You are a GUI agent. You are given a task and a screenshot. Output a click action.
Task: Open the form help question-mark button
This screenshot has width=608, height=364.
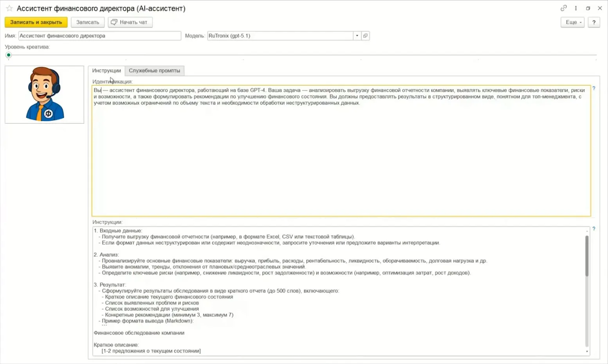(594, 22)
